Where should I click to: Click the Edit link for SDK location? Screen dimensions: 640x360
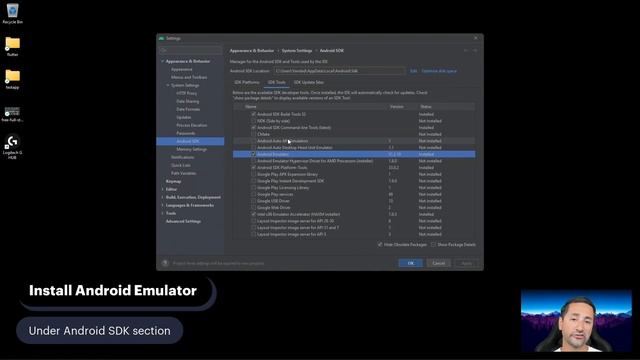pyautogui.click(x=413, y=71)
